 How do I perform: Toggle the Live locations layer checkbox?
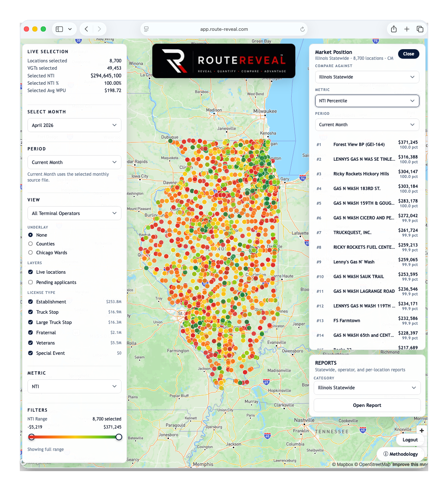(30, 272)
